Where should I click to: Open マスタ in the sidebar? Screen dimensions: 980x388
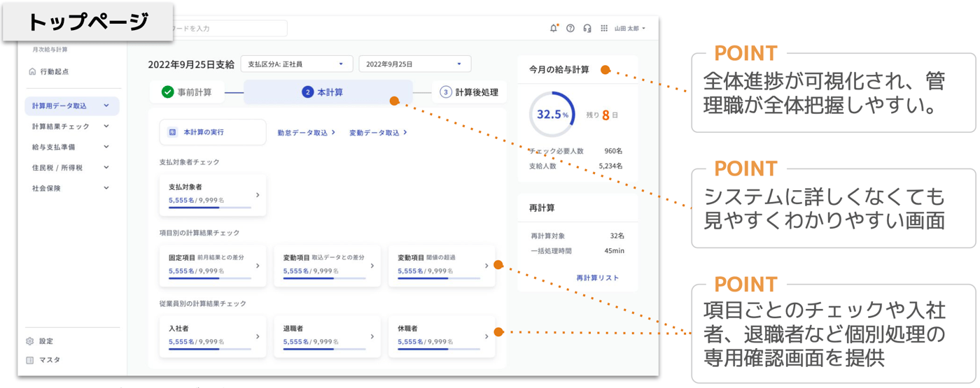(49, 360)
